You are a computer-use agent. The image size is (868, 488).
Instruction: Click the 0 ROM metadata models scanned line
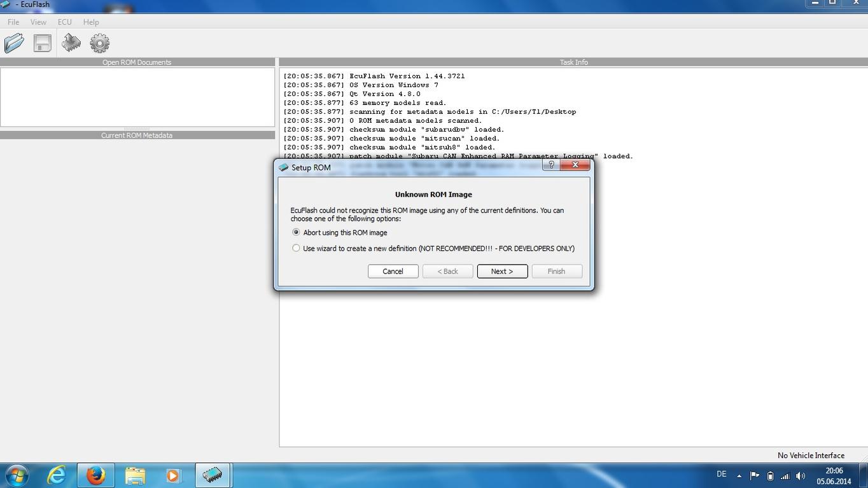pyautogui.click(x=383, y=120)
